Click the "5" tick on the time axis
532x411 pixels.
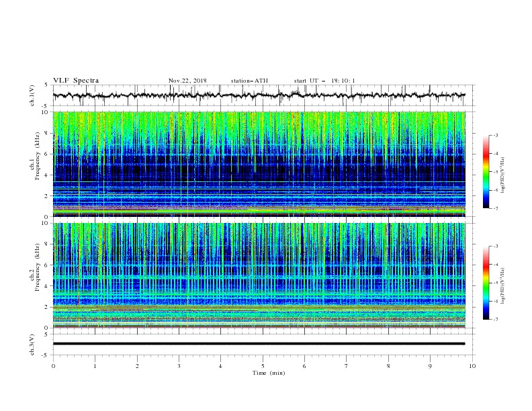[x=263, y=366]
